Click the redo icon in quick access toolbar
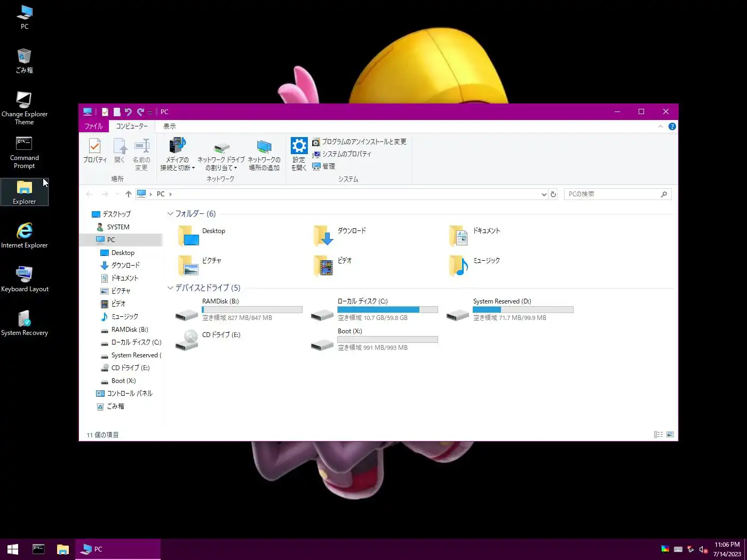The image size is (747, 560). point(140,112)
